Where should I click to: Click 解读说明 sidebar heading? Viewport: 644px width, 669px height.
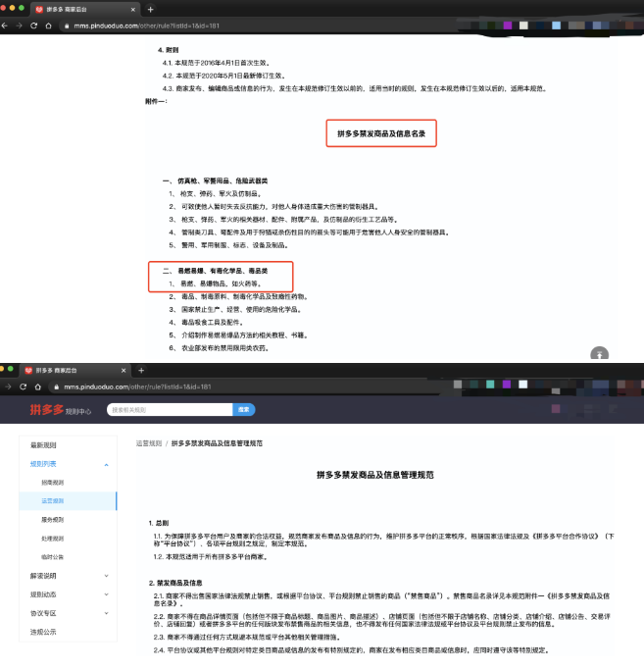click(43, 576)
